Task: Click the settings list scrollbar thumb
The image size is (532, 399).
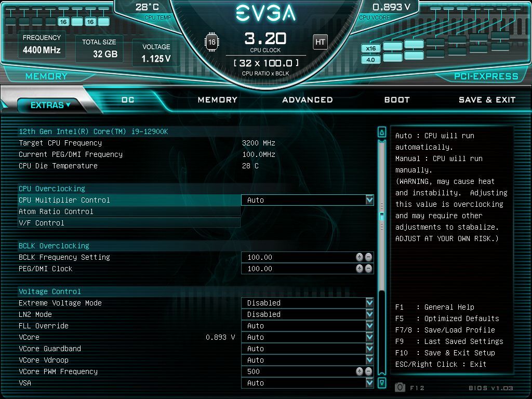Action: 382,216
